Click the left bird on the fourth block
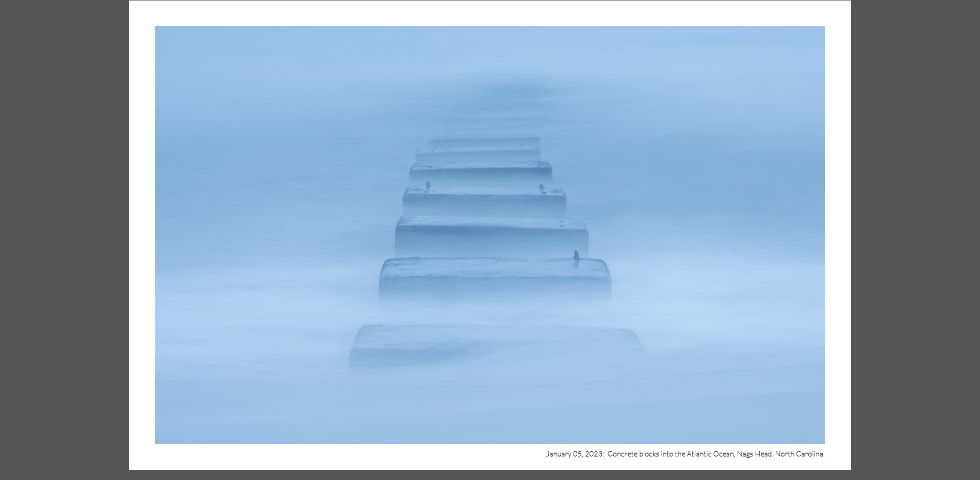Screen dimensions: 980x480 (x=428, y=186)
